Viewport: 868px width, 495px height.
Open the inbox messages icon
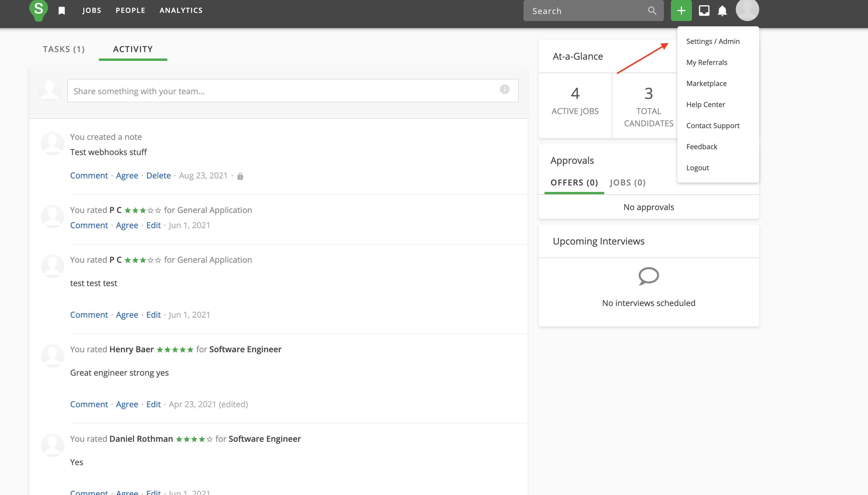(x=704, y=11)
